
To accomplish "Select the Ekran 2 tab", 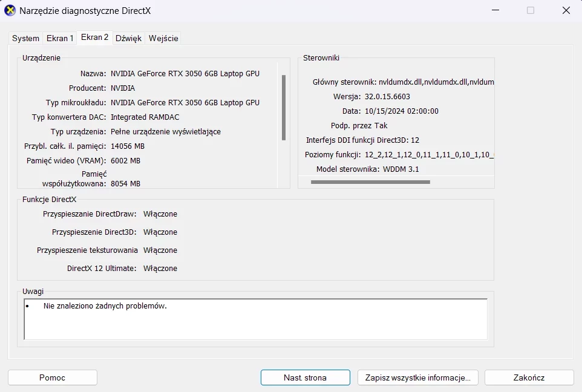I will pyautogui.click(x=94, y=38).
